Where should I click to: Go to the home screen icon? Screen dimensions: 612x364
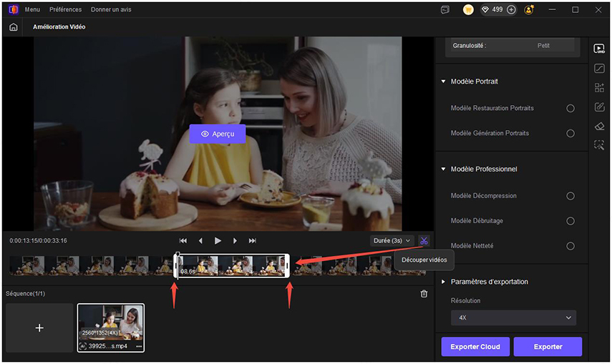tap(14, 27)
